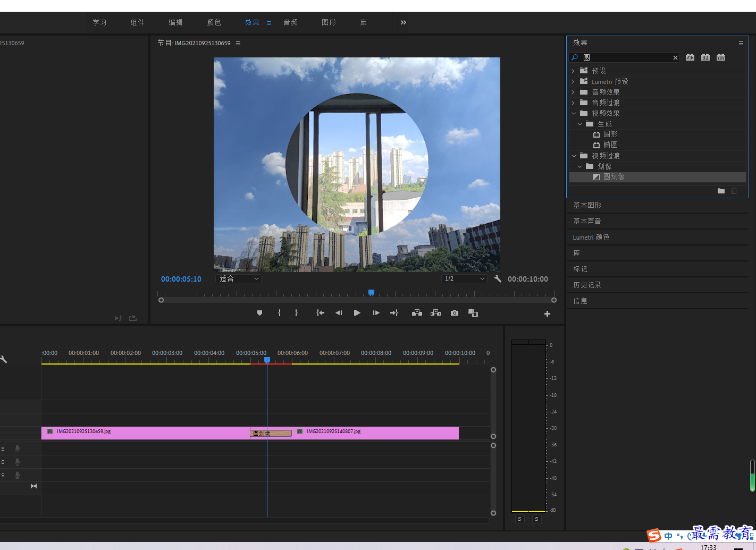
Task: Solo the left audio meter channel
Action: coord(520,519)
